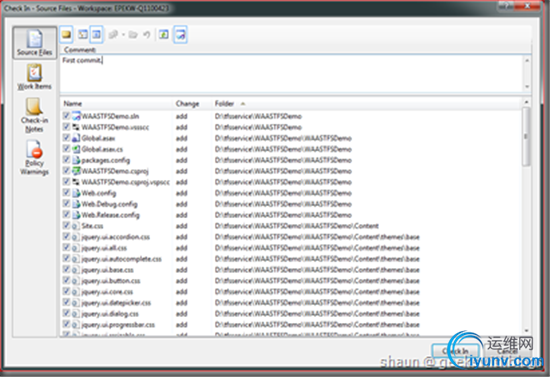Viewport: 550px width, 377px height.
Task: Uncheck the WAASTFSDemo.vssscc checkbox
Action: tap(66, 127)
